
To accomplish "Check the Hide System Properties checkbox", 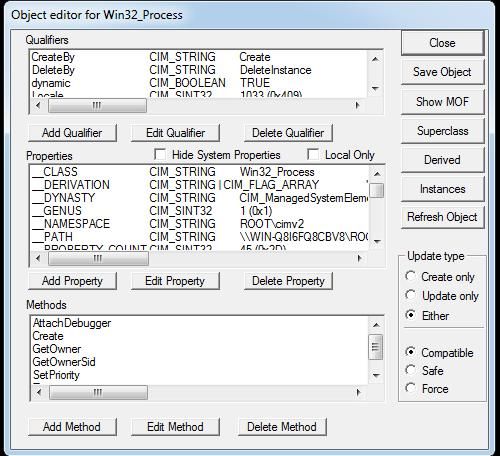I will click(160, 154).
